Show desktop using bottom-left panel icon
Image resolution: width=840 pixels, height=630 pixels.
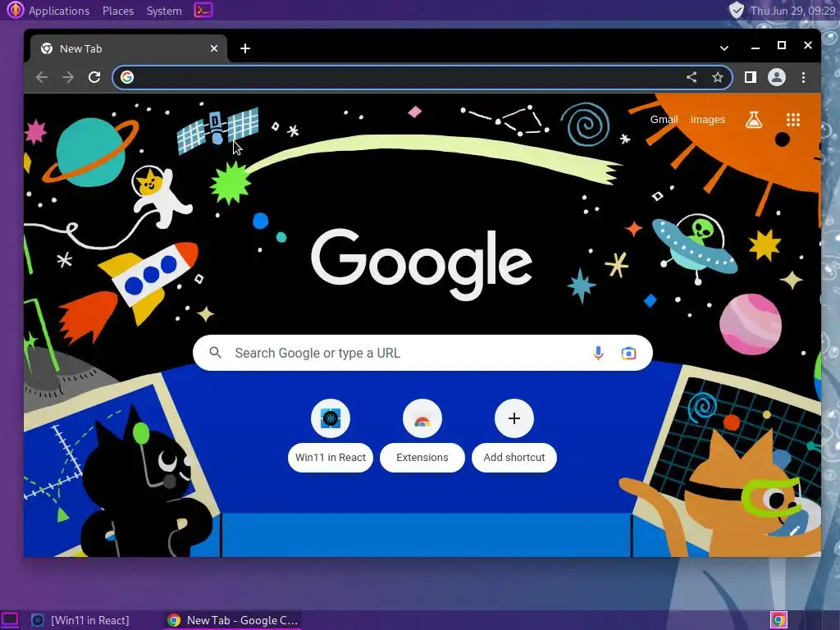[x=10, y=620]
